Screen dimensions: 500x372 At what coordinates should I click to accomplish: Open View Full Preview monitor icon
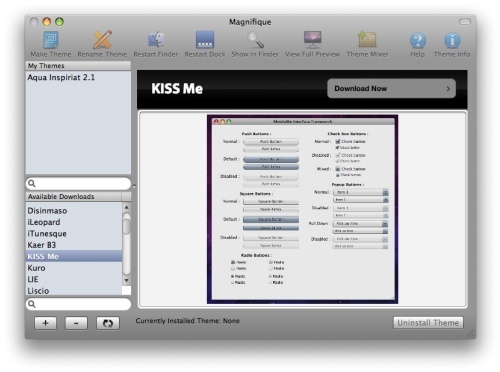point(312,40)
